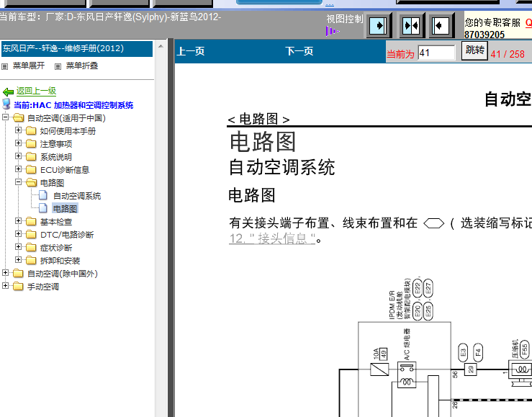Select the 自动空调系统 tree item

coord(77,196)
